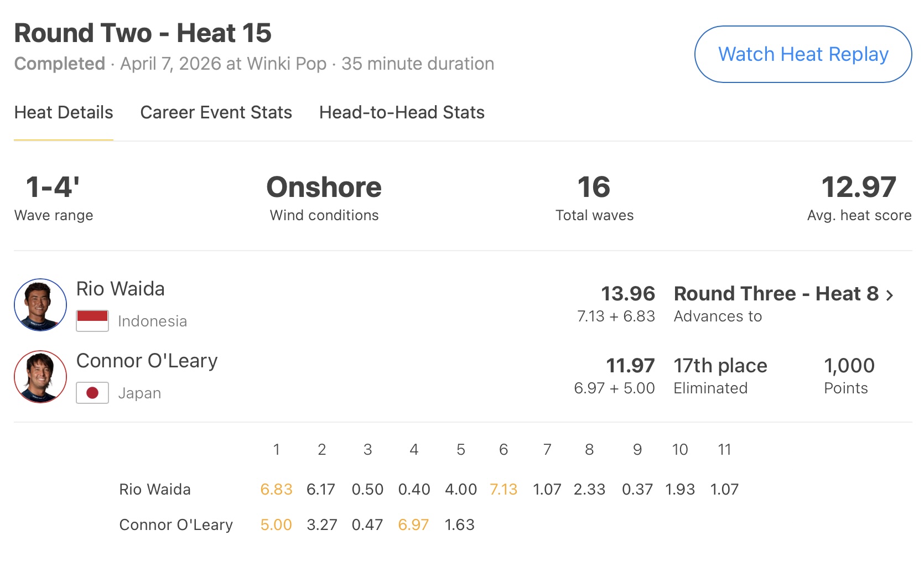The height and width of the screenshot is (582, 924).
Task: Click the Indonesia flag icon
Action: coord(92,321)
